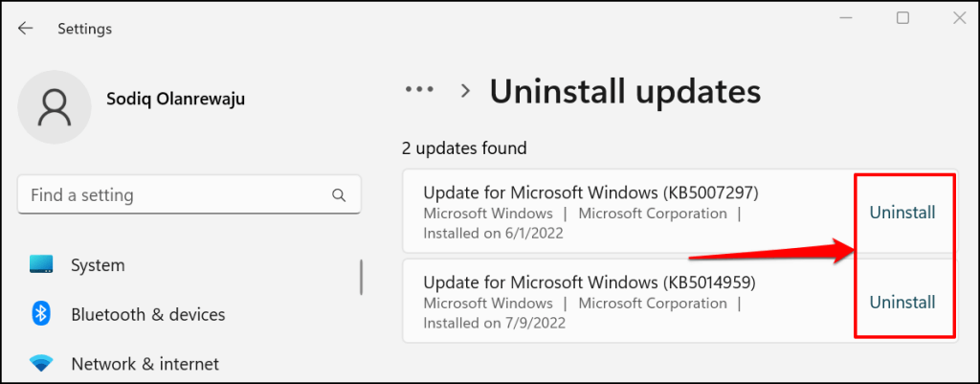This screenshot has height=384, width=980.
Task: Minimize the Settings window
Action: (x=848, y=18)
